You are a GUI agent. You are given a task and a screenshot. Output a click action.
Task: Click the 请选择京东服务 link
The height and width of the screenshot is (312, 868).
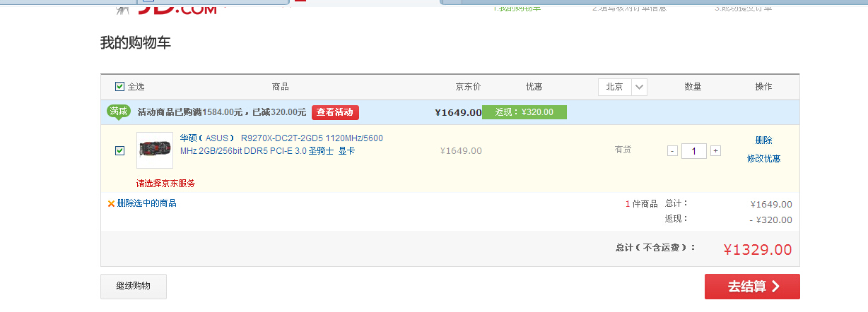click(x=166, y=183)
